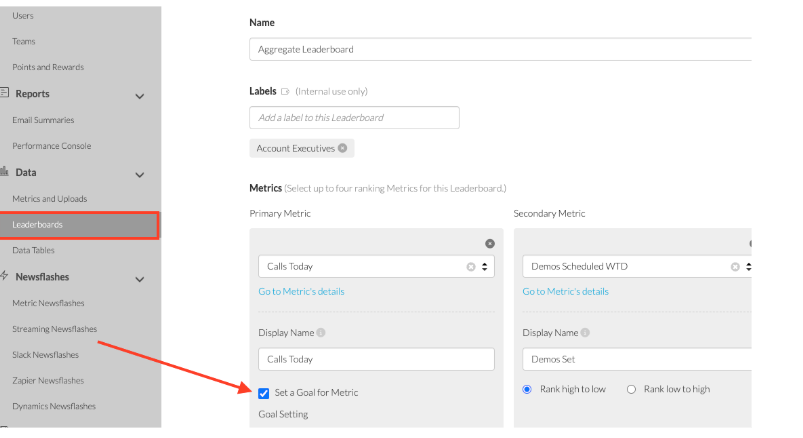Click the Goal Setting label
803x438 pixels.
click(x=283, y=414)
